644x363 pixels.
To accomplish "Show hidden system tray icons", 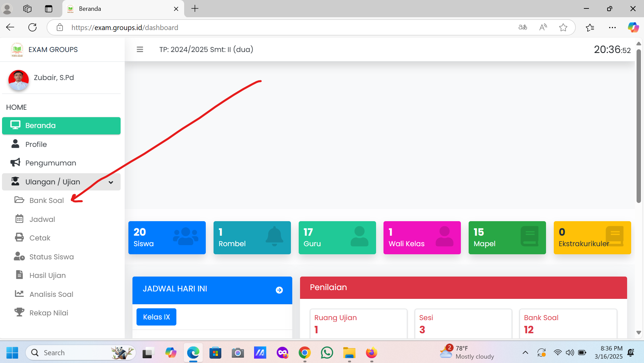I will pyautogui.click(x=525, y=353).
